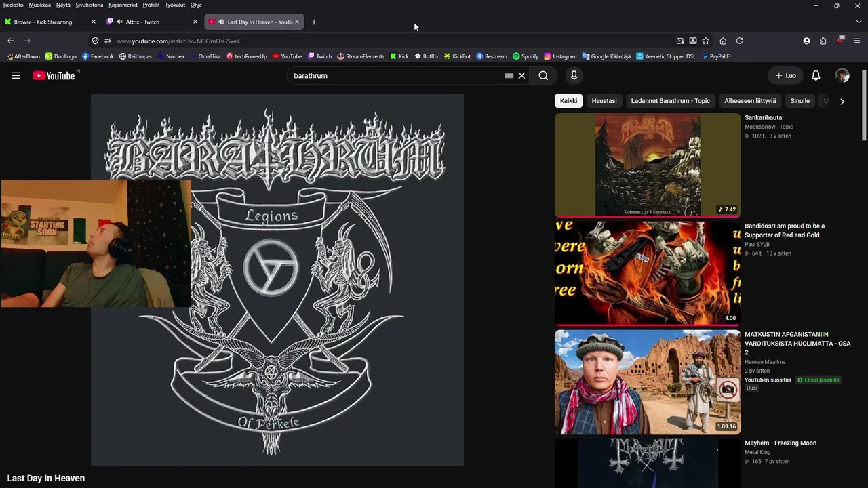The width and height of the screenshot is (868, 488).
Task: Open the Restream bookmark
Action: 492,56
